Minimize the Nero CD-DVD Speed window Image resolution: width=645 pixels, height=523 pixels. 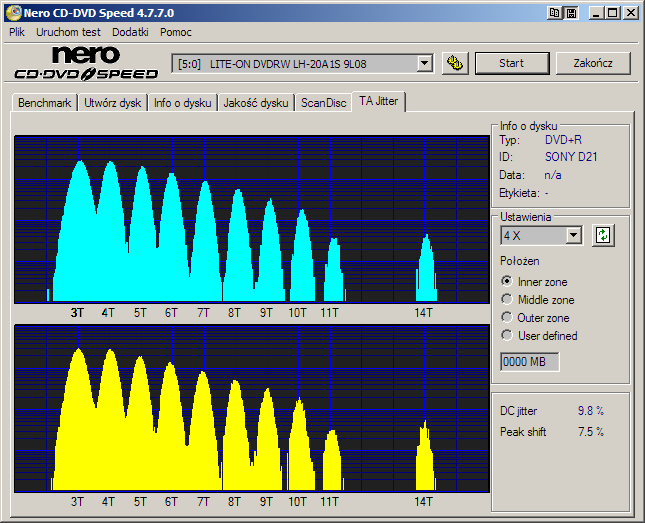click(x=596, y=13)
